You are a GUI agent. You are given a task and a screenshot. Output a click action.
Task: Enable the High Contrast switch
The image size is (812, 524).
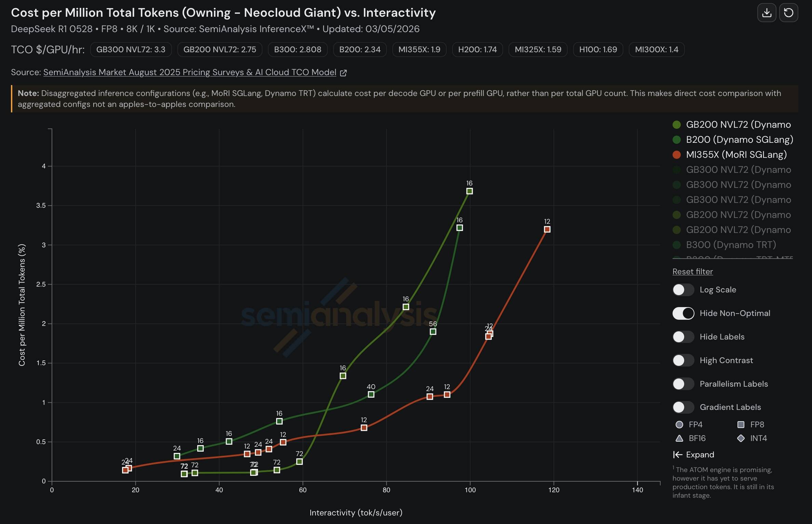coord(683,360)
